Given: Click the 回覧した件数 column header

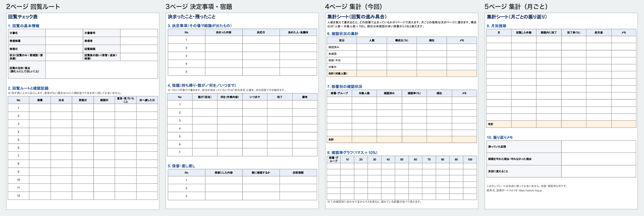Looking at the screenshot, I should click(x=524, y=33).
